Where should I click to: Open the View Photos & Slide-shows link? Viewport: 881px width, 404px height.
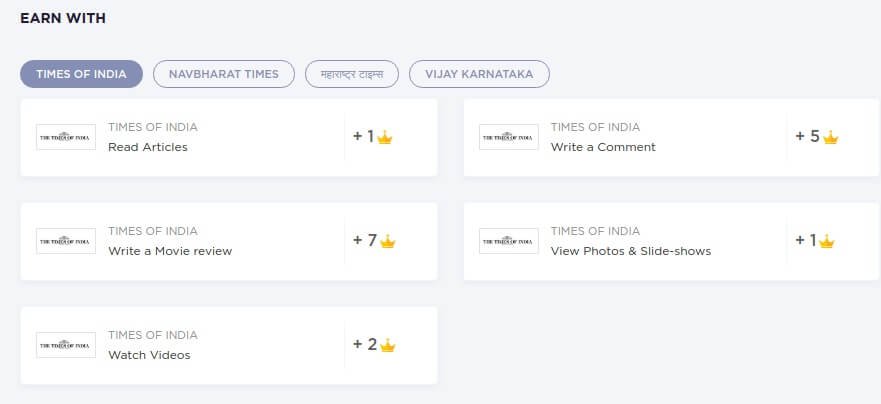(x=631, y=251)
